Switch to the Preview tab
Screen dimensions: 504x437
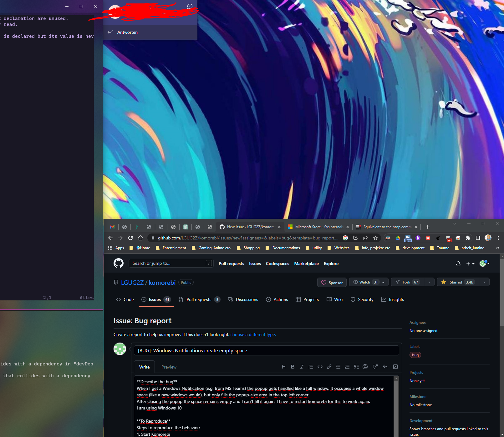tap(169, 367)
